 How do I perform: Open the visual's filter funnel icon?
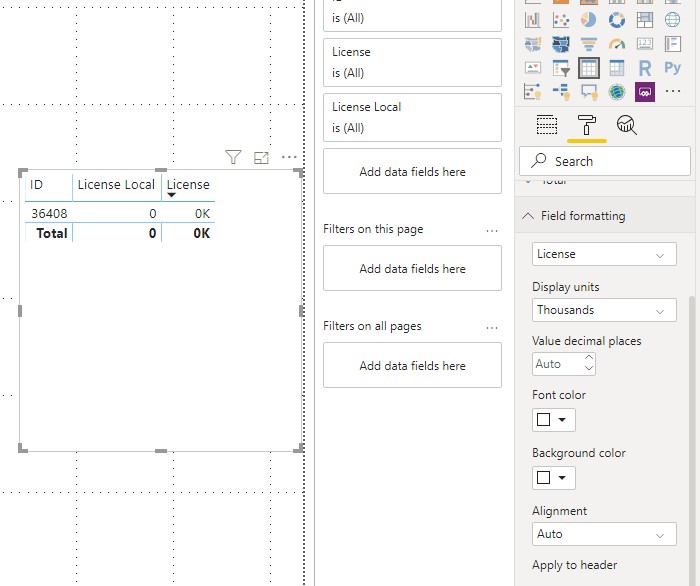point(233,157)
